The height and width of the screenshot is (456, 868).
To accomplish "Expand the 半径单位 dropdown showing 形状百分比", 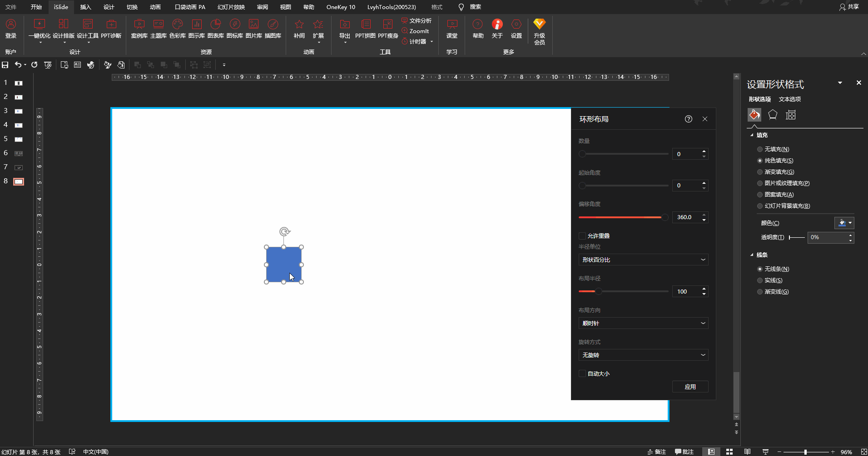I will tap(643, 260).
